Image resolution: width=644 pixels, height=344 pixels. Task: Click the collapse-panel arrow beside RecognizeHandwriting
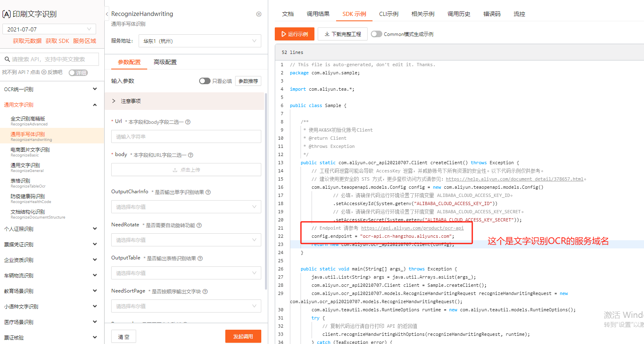pos(107,14)
